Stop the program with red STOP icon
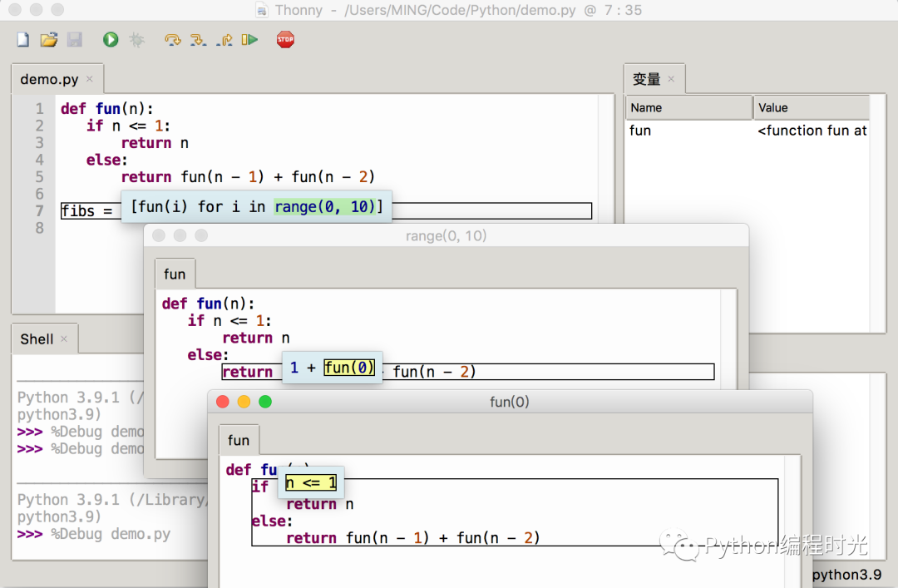 point(285,40)
